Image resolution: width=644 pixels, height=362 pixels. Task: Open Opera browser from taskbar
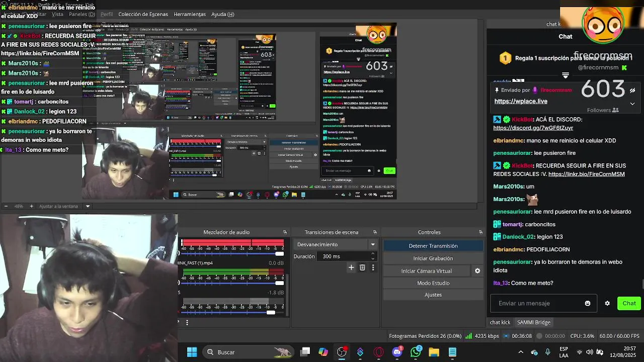(x=378, y=352)
